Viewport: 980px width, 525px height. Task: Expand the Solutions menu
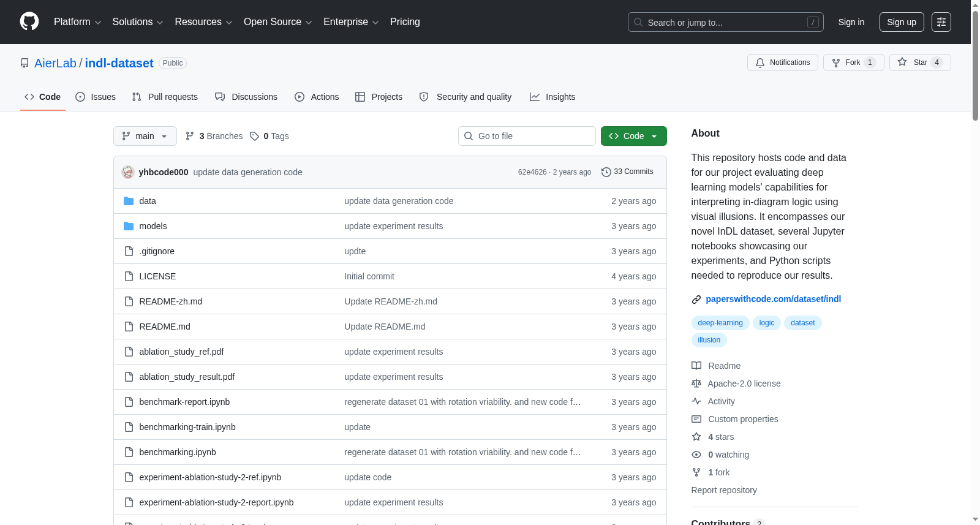click(138, 22)
